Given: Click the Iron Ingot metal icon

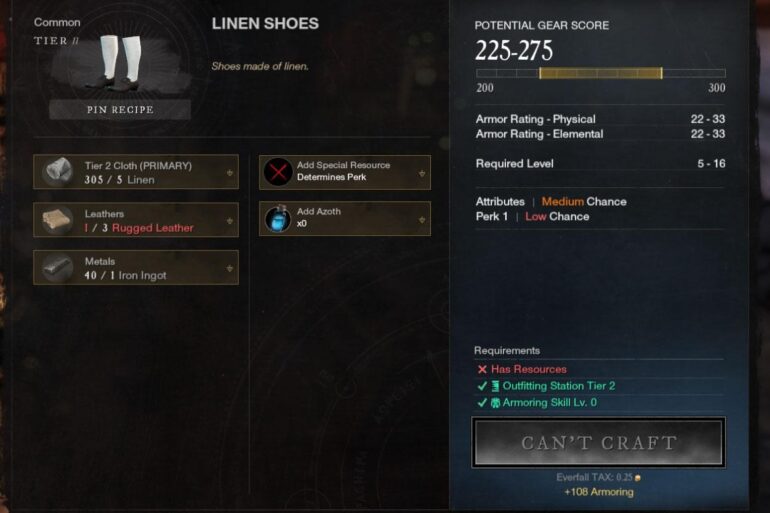Looking at the screenshot, I should 57,268.
